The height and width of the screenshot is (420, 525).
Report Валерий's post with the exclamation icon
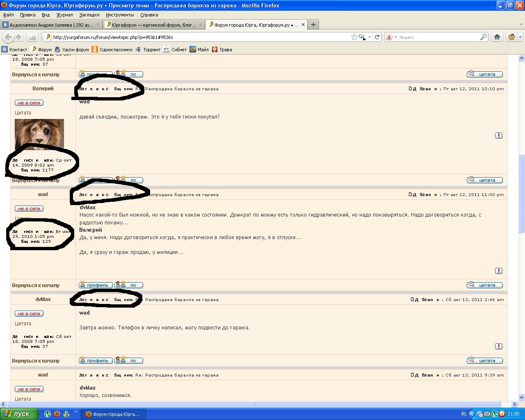pyautogui.click(x=499, y=136)
